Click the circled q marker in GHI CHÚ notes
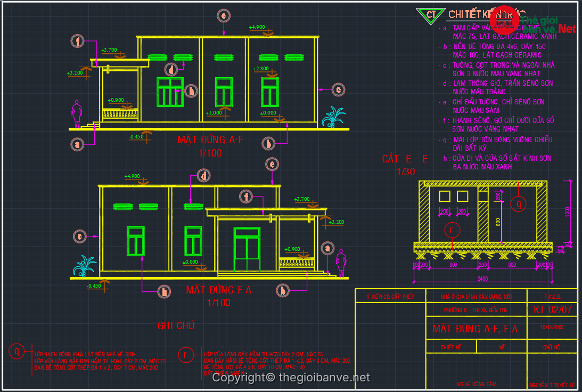The image size is (582, 392). (17, 352)
